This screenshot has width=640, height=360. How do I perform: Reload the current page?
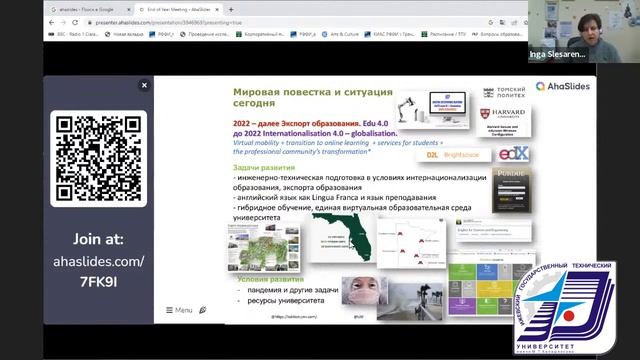75,22
